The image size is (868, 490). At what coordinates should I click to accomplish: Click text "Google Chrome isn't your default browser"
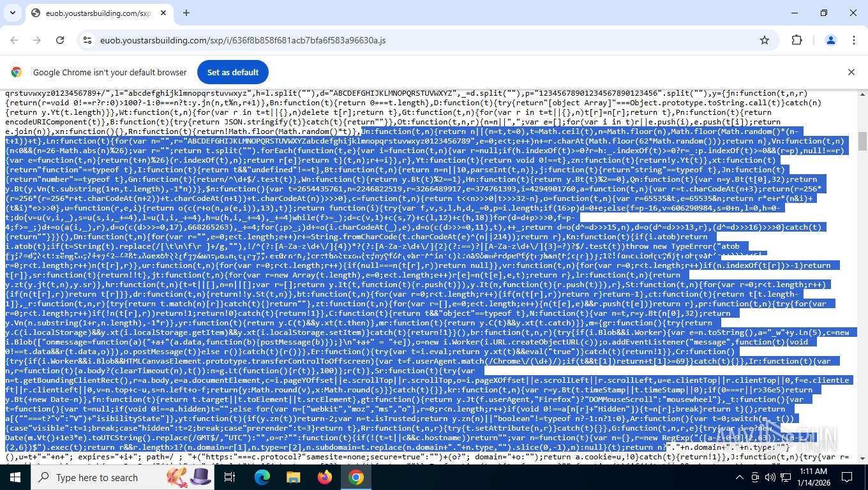(x=110, y=72)
